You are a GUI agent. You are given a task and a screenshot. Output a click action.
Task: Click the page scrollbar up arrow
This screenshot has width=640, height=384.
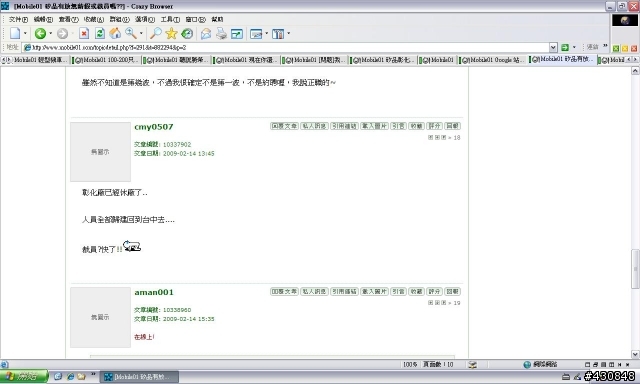click(636, 71)
